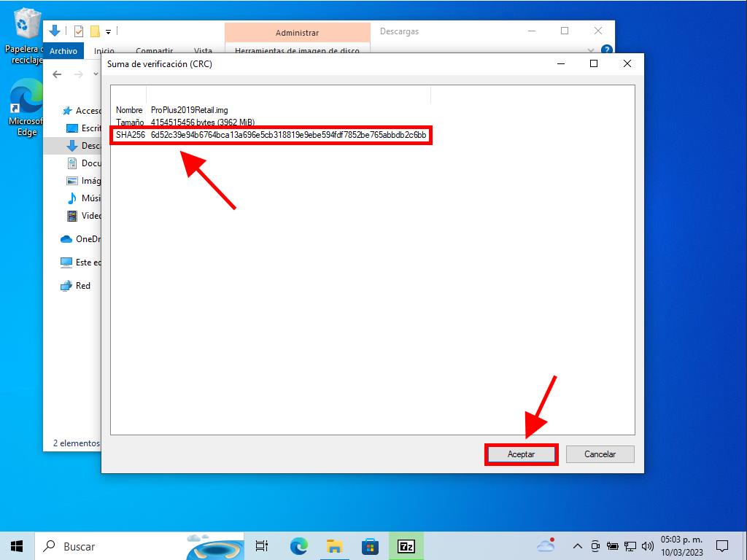
Task: Click the New Folder icon in Explorer's title bar
Action: point(95,31)
